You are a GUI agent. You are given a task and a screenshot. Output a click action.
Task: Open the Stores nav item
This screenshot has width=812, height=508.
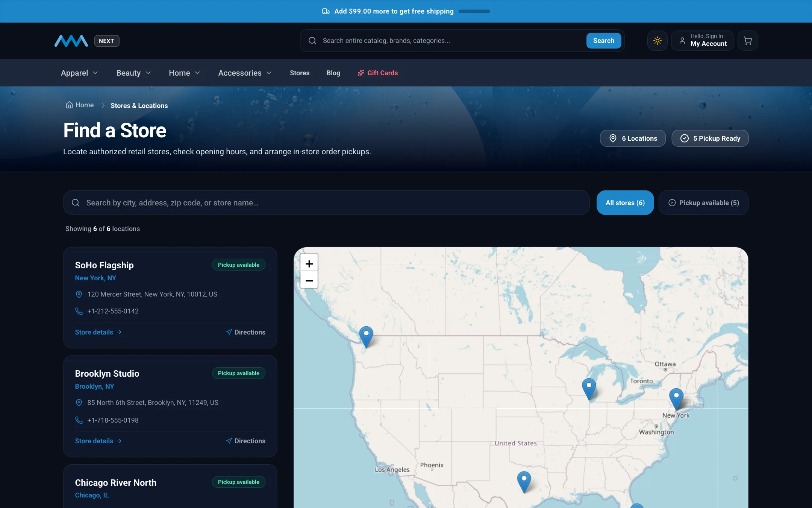300,73
